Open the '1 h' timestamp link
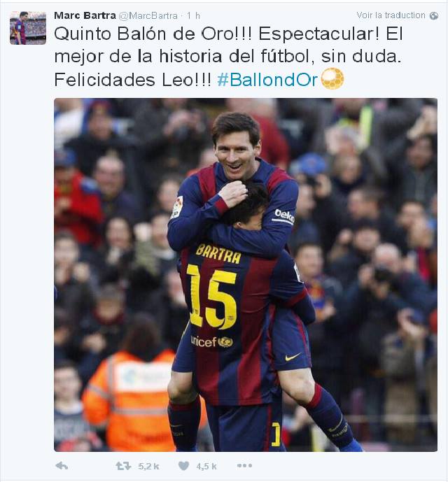Viewport: 448px width, 482px height. (x=193, y=15)
